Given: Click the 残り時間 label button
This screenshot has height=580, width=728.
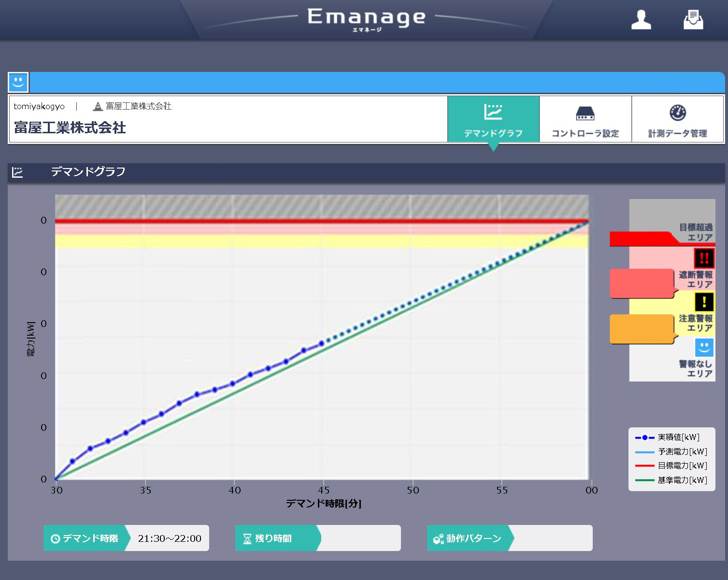Looking at the screenshot, I should point(276,538).
